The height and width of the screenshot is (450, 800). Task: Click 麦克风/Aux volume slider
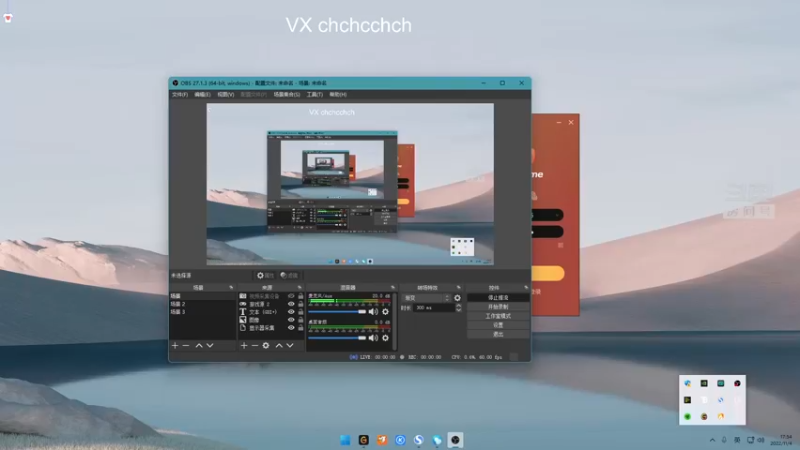[x=337, y=311]
